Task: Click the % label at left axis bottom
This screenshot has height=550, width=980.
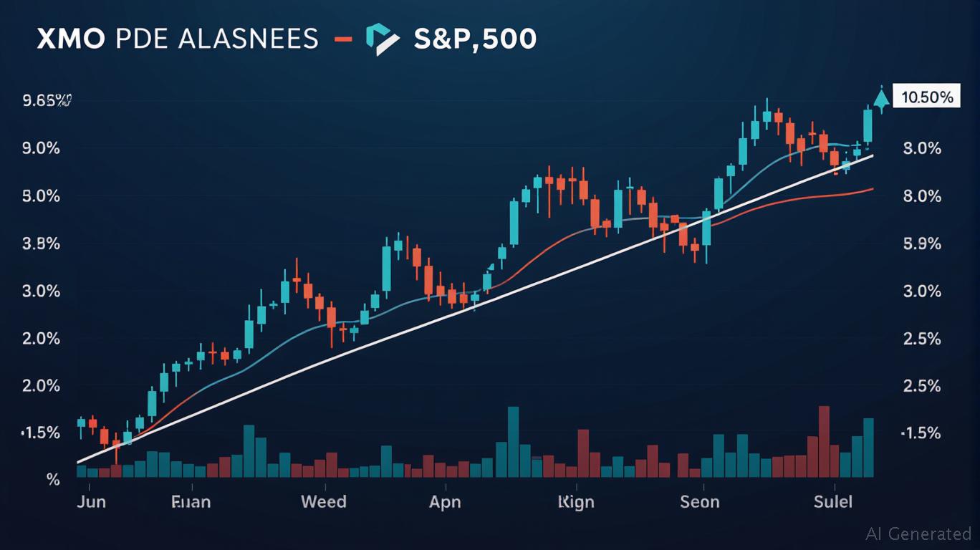Action: [x=52, y=479]
